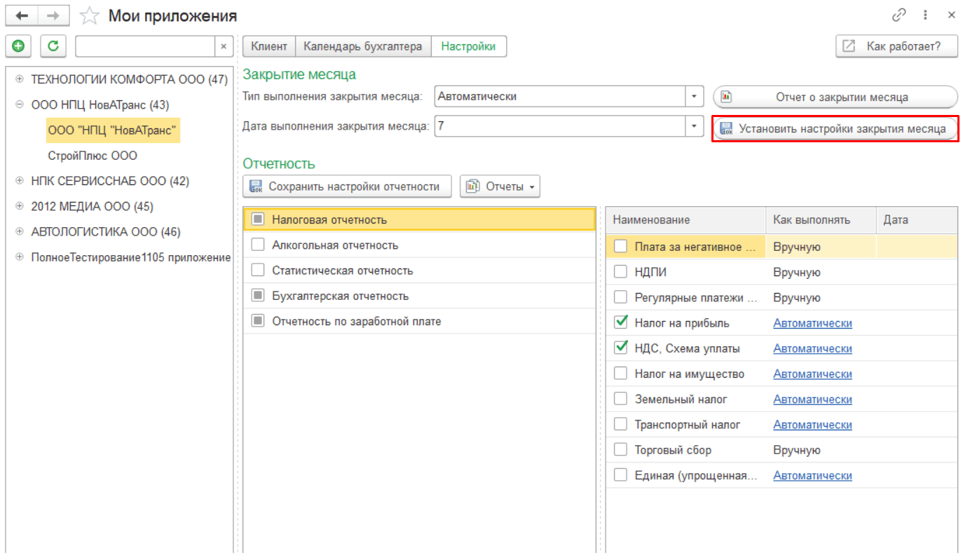Check Плата за негативное checkbox
This screenshot has height=560, width=963.
(x=620, y=247)
